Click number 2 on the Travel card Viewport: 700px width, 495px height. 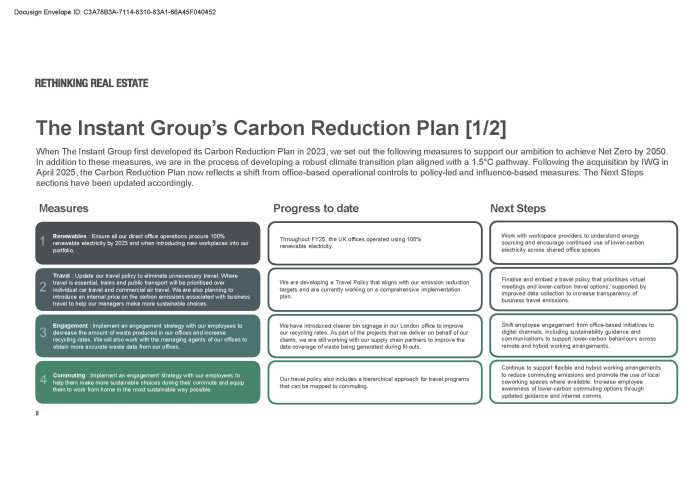[x=43, y=287]
